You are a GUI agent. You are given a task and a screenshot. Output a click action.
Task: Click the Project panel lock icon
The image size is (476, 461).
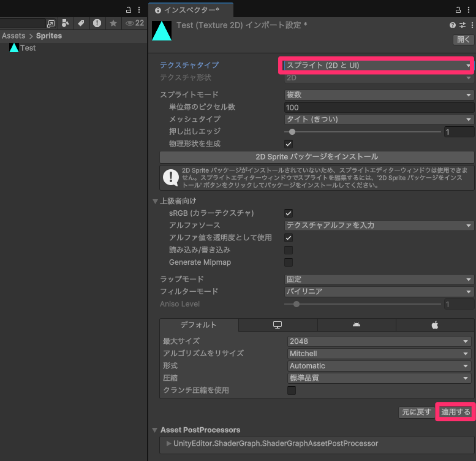129,10
